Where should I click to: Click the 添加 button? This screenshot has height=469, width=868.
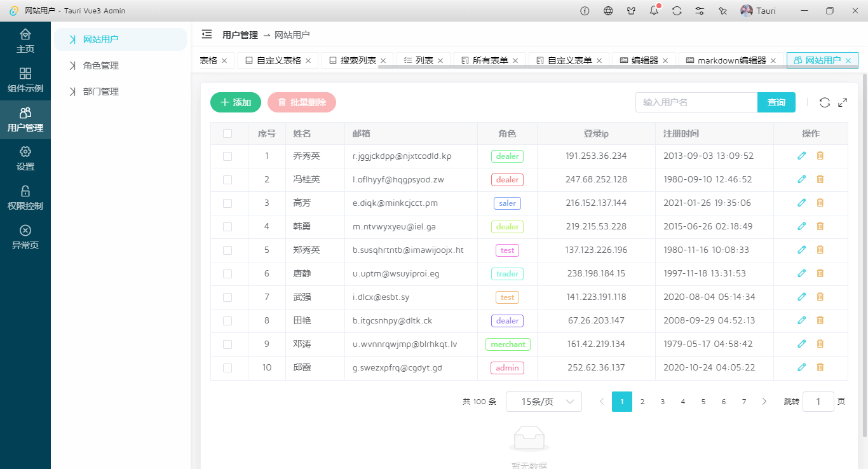click(x=236, y=102)
